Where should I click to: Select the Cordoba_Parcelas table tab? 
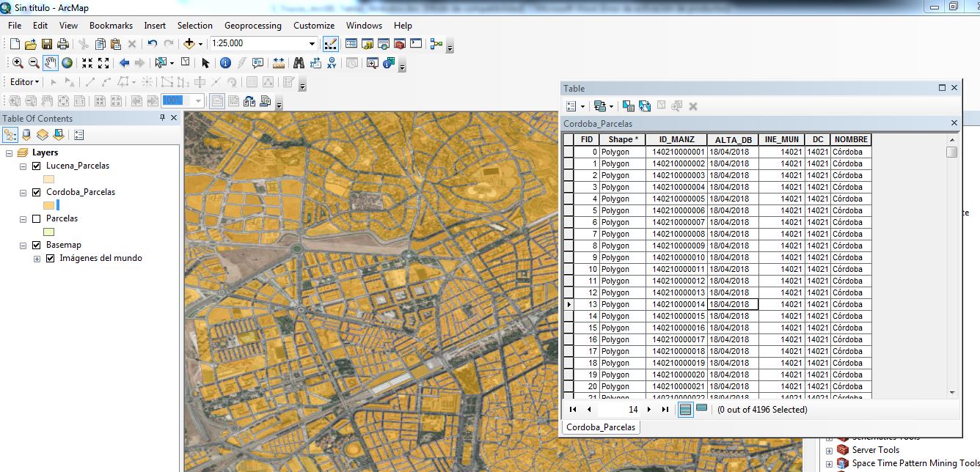(600, 427)
